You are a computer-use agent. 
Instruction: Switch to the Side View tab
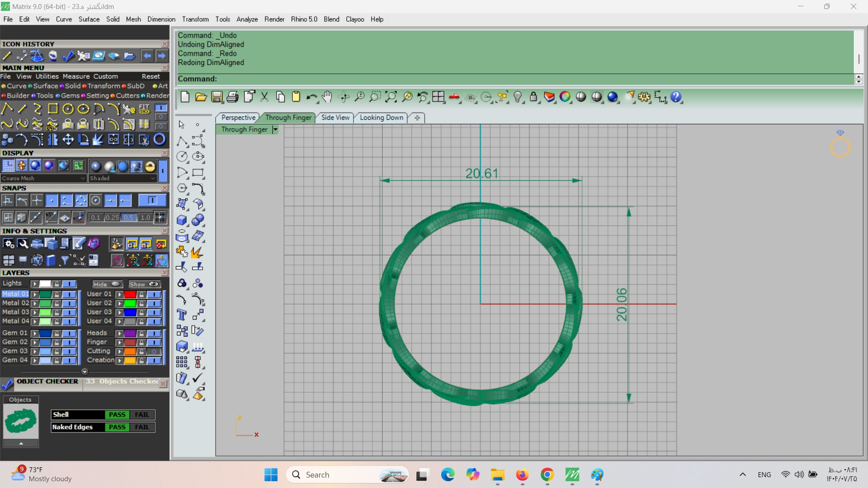[x=335, y=117]
